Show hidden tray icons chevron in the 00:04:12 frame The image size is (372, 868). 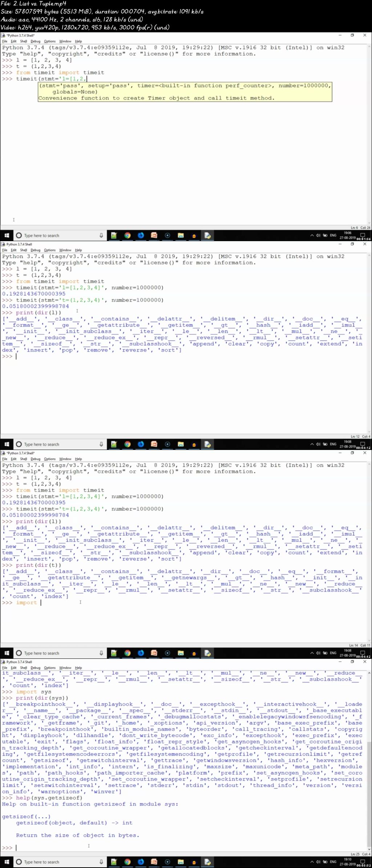[312, 444]
